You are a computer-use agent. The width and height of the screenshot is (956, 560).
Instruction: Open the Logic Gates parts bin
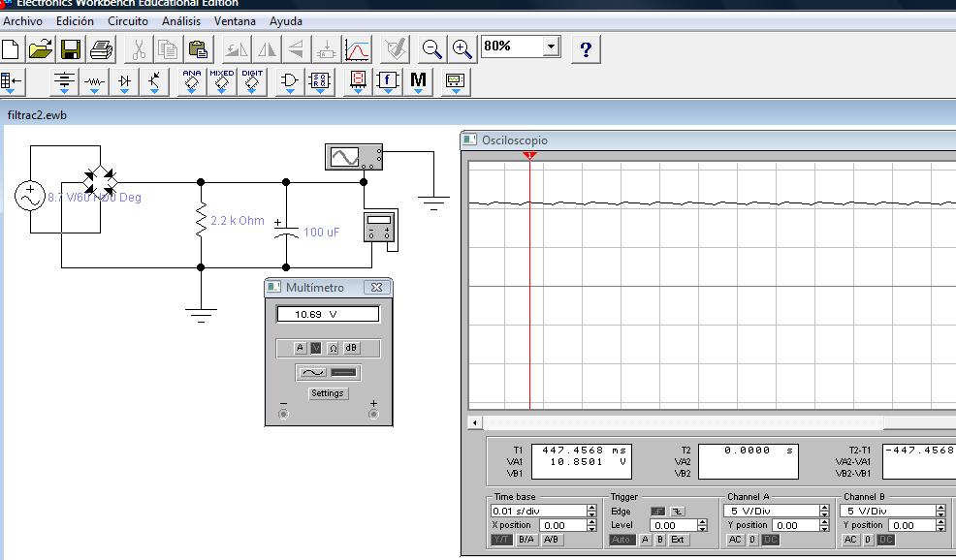[289, 82]
